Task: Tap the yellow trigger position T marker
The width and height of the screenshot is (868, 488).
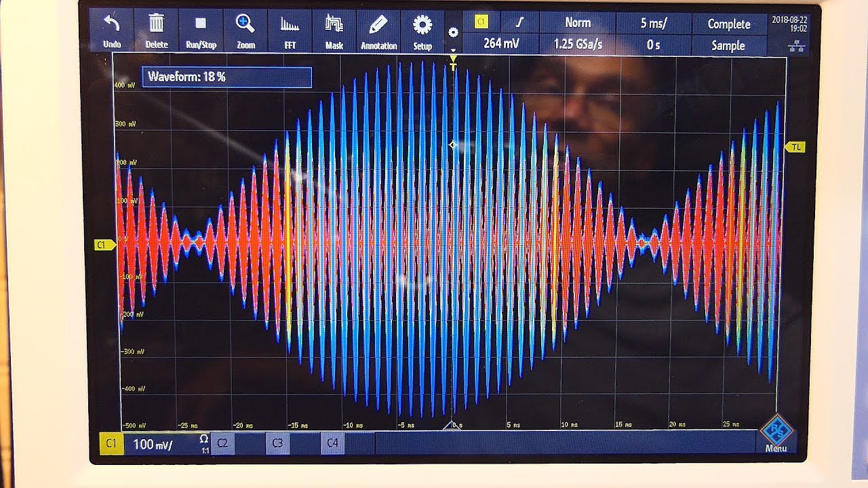Action: 453,64
